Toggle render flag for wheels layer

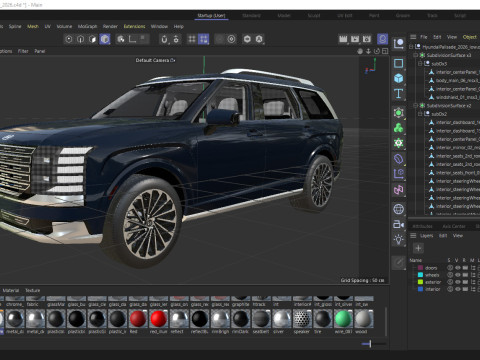(465, 275)
